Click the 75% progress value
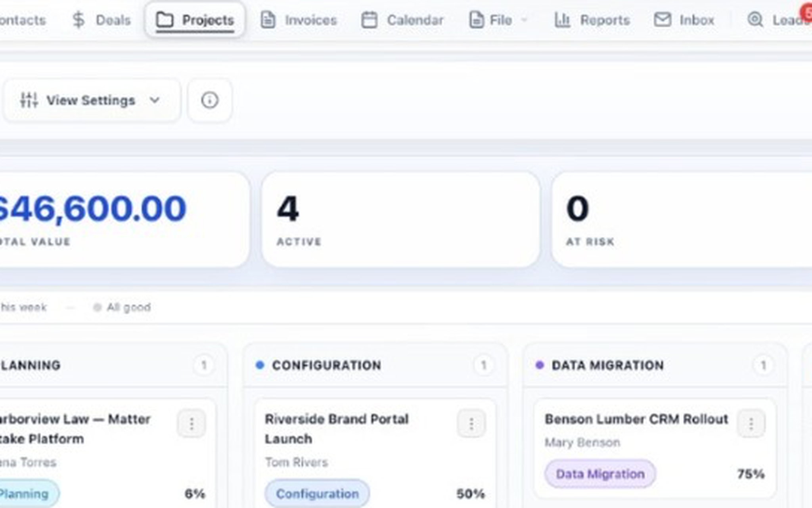Viewport: 812px width, 508px height. [751, 474]
